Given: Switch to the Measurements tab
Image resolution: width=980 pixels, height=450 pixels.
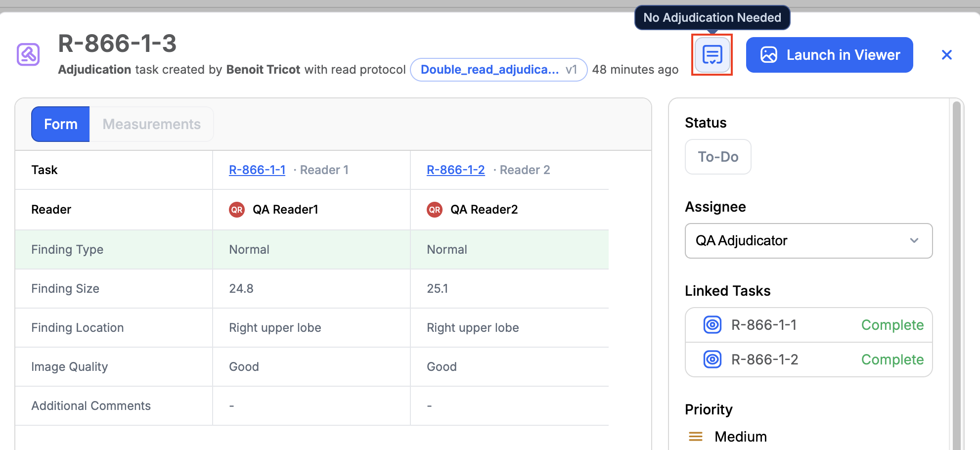Looking at the screenshot, I should pyautogui.click(x=151, y=124).
